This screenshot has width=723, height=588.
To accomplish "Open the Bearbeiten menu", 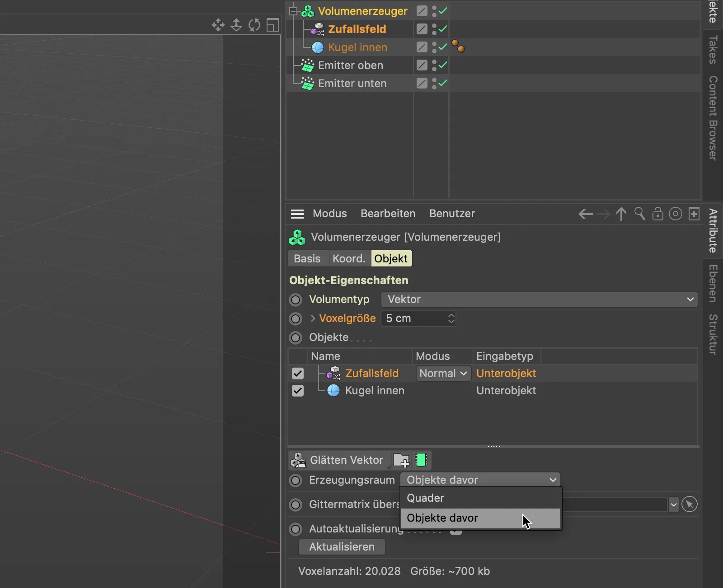I will (x=388, y=214).
